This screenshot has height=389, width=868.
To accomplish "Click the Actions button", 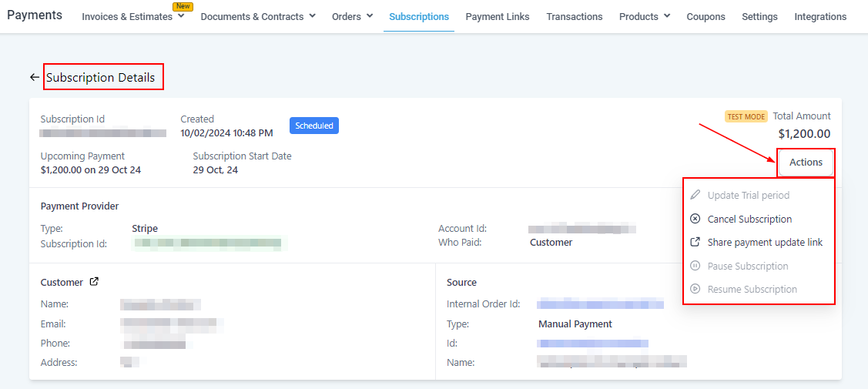I will [806, 163].
